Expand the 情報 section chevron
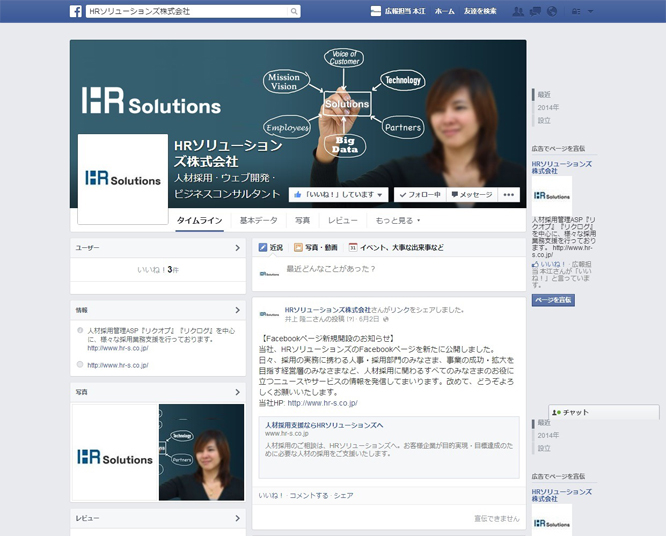666x536 pixels. (x=237, y=310)
